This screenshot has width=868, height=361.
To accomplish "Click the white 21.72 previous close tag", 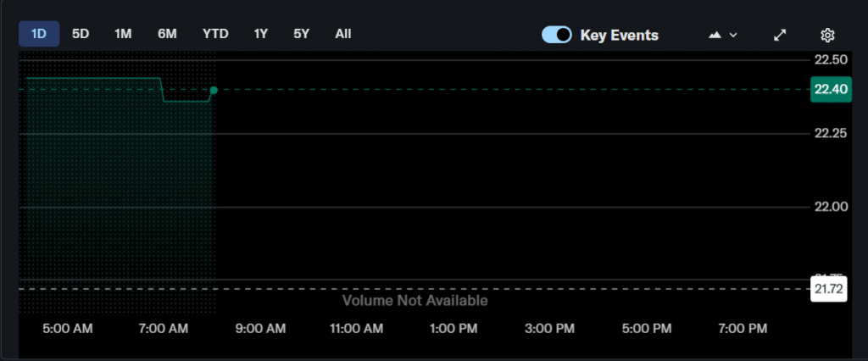I will [830, 290].
